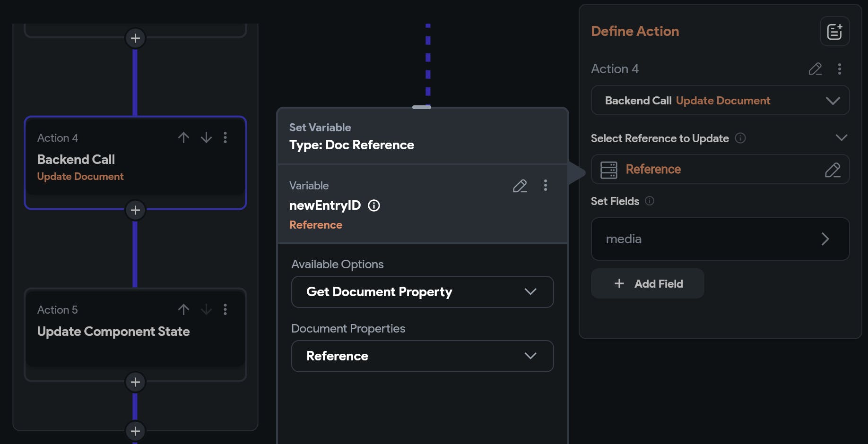Open Action 4 card three-dot menu

tap(226, 137)
